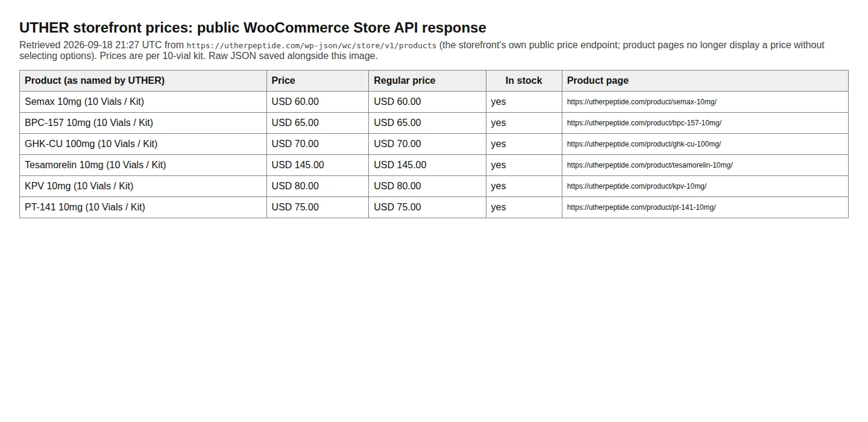Click PT-141 regular price 'USD 75.00'

coord(397,207)
